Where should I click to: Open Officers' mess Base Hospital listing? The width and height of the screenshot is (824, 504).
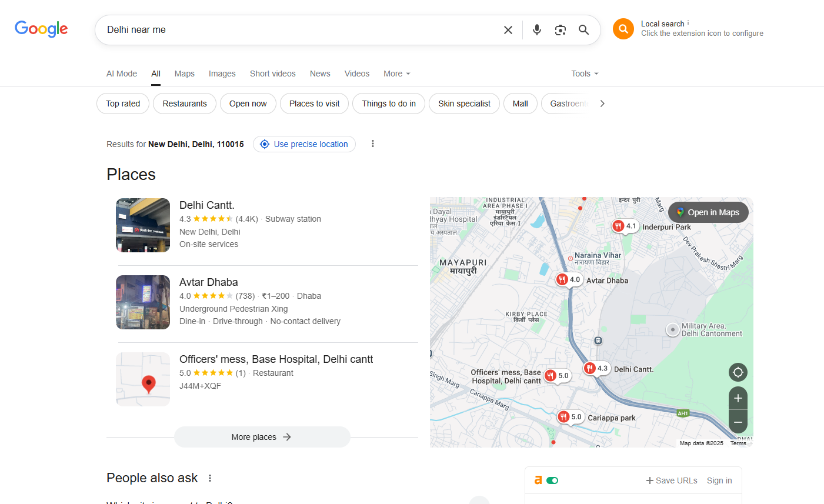click(276, 359)
